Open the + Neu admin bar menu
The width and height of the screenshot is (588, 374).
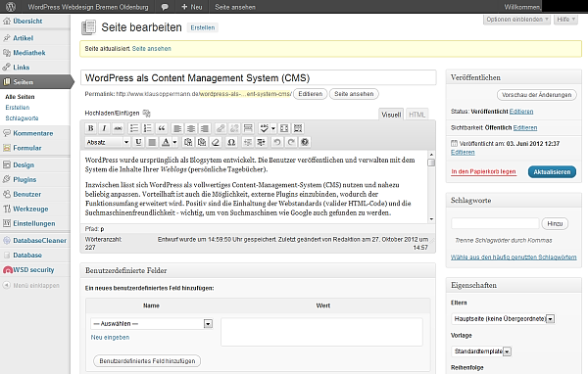pyautogui.click(x=192, y=7)
